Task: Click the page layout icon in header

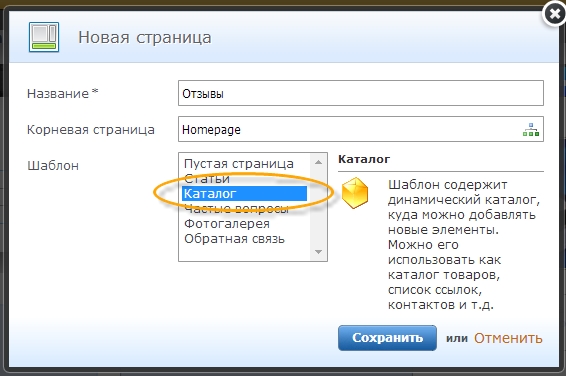Action: click(44, 37)
